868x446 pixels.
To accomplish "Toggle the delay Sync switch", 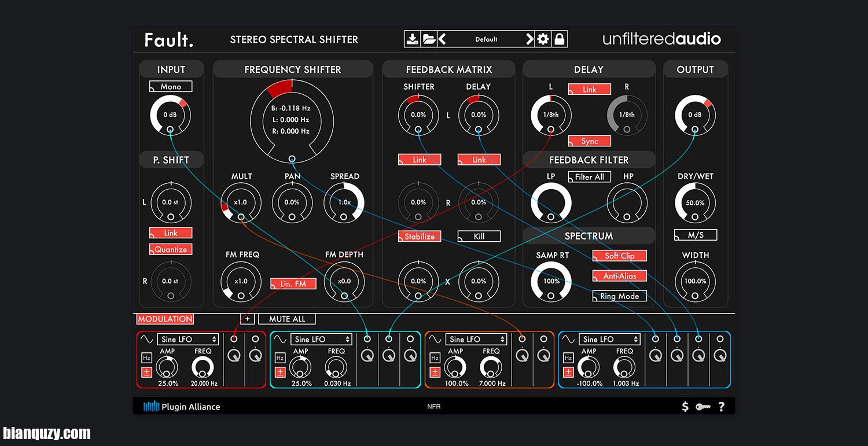I will 589,141.
